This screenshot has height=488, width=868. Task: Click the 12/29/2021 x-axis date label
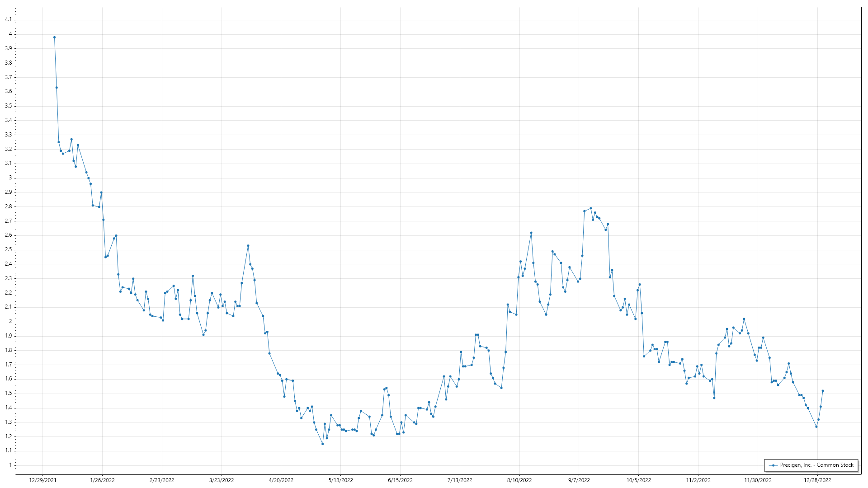[42, 480]
